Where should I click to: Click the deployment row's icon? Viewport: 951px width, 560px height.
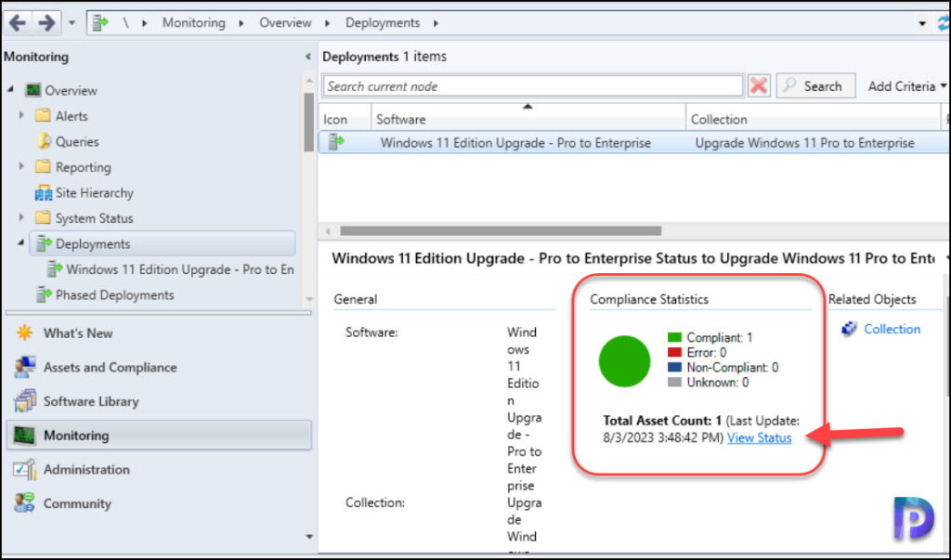coord(335,142)
